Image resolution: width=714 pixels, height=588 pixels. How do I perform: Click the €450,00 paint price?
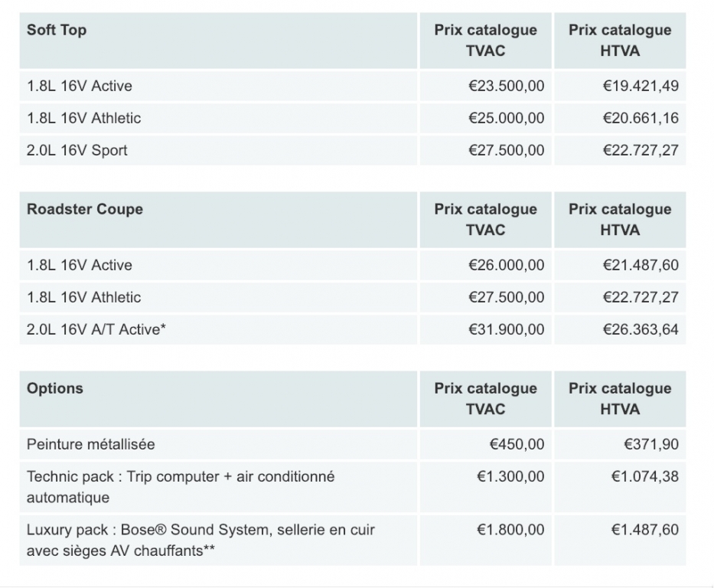pos(517,445)
